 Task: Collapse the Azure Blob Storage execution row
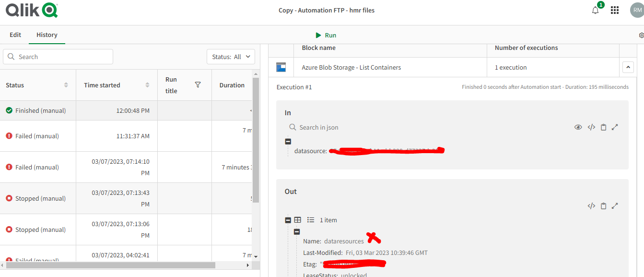point(628,67)
